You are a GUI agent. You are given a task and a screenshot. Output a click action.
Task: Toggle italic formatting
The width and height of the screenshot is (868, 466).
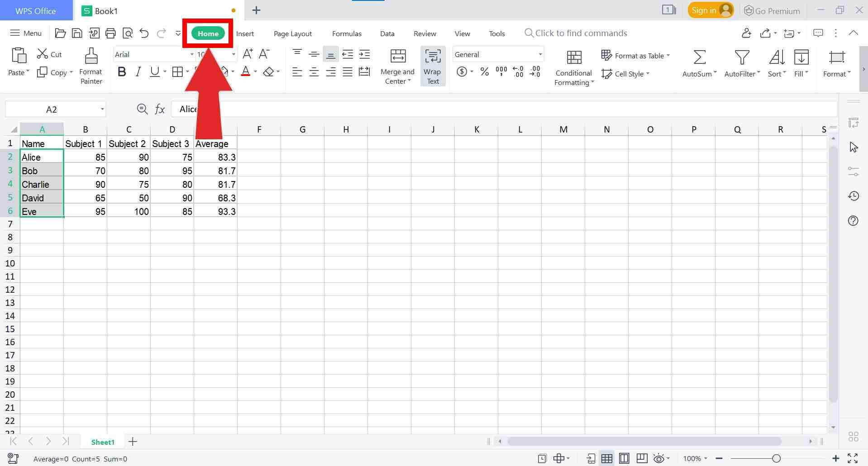coord(138,71)
